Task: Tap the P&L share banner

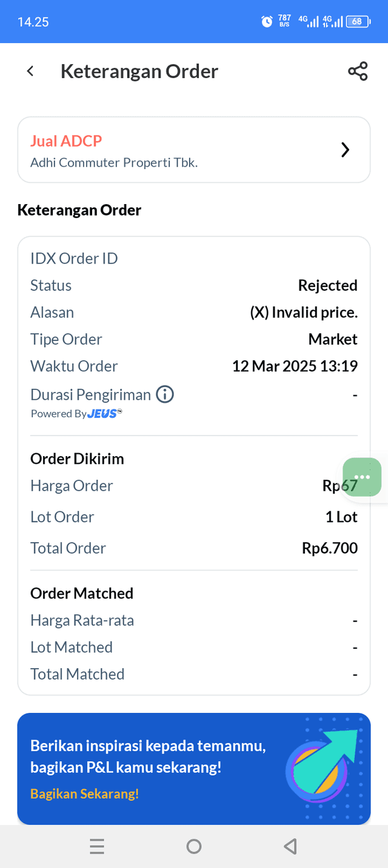Action: coord(194,769)
